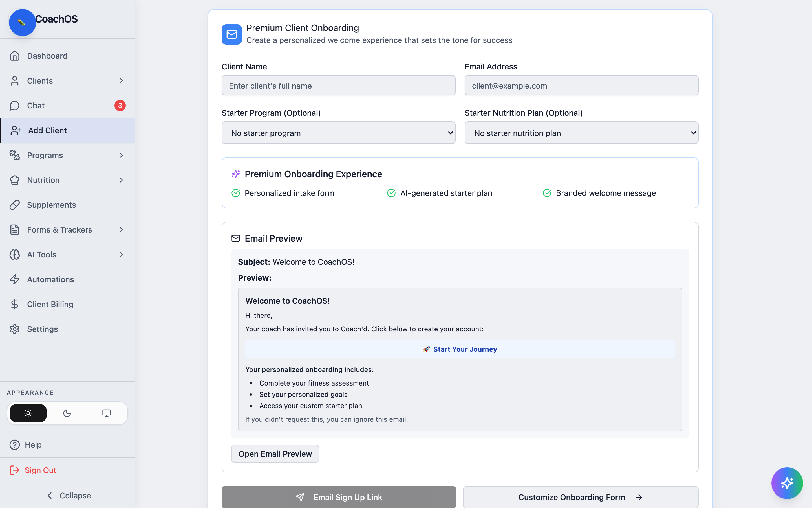
Task: Open Supplements page
Action: coord(67,205)
